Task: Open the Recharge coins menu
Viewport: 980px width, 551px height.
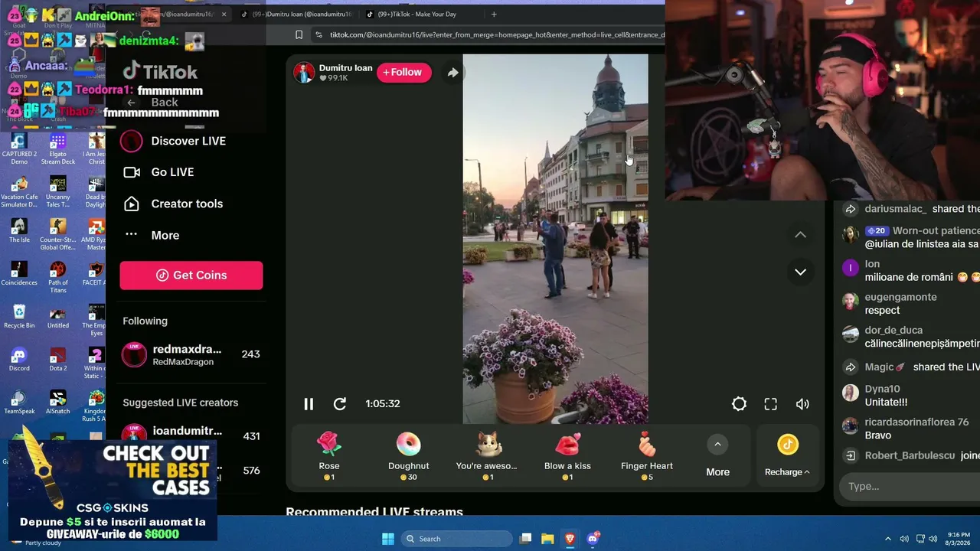Action: (x=787, y=457)
